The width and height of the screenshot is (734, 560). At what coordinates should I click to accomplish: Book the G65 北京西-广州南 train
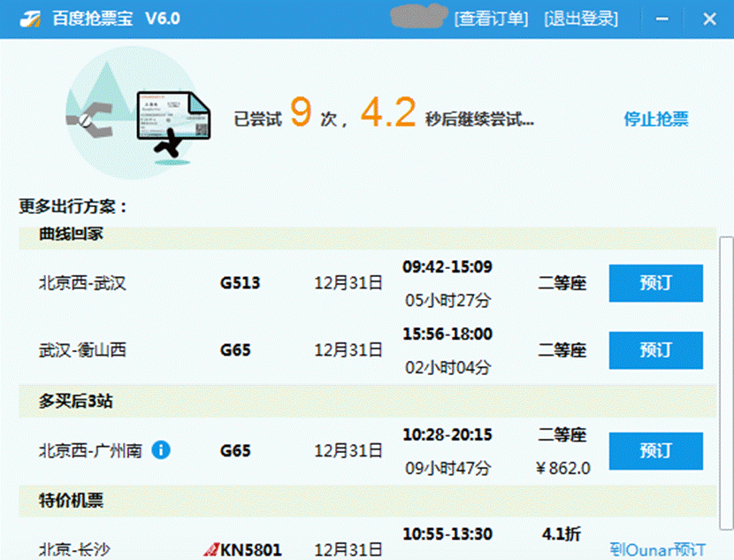(656, 451)
